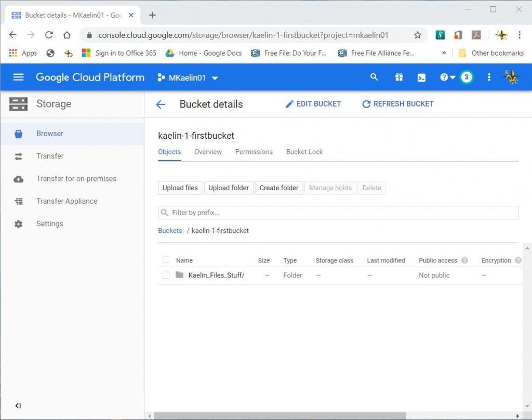This screenshot has height=420, width=532.
Task: Open Settings from the Storage sidebar
Action: point(50,224)
